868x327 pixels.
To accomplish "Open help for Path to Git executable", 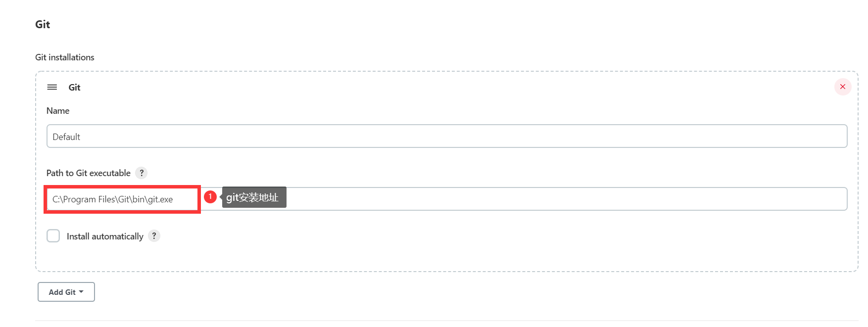I will (x=142, y=173).
